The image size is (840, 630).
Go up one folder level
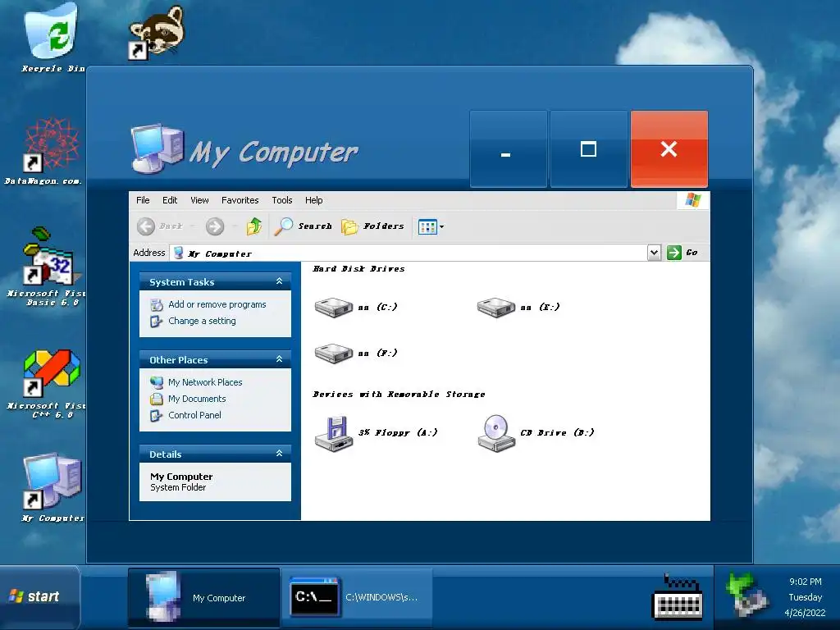coord(254,226)
